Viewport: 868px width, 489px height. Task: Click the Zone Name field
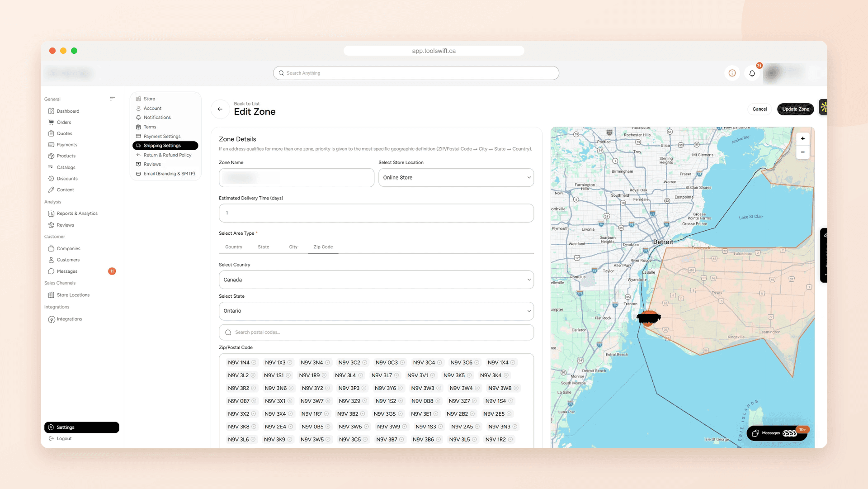[x=297, y=178]
